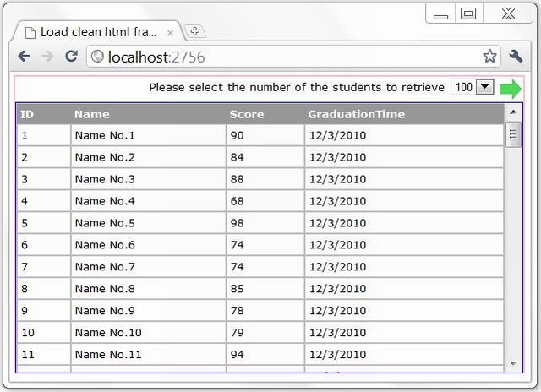
Task: Click the Score column header
Action: (265, 114)
